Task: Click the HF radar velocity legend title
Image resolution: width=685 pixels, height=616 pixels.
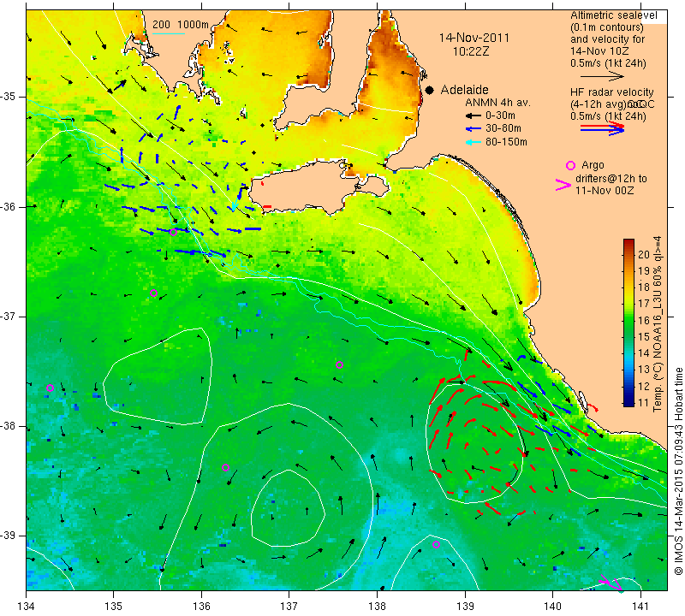Action: click(611, 92)
